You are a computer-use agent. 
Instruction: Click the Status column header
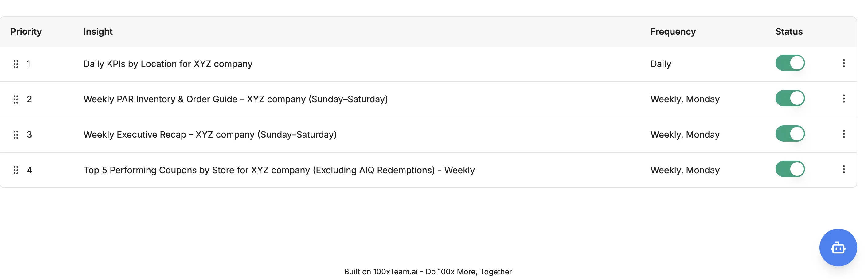788,32
